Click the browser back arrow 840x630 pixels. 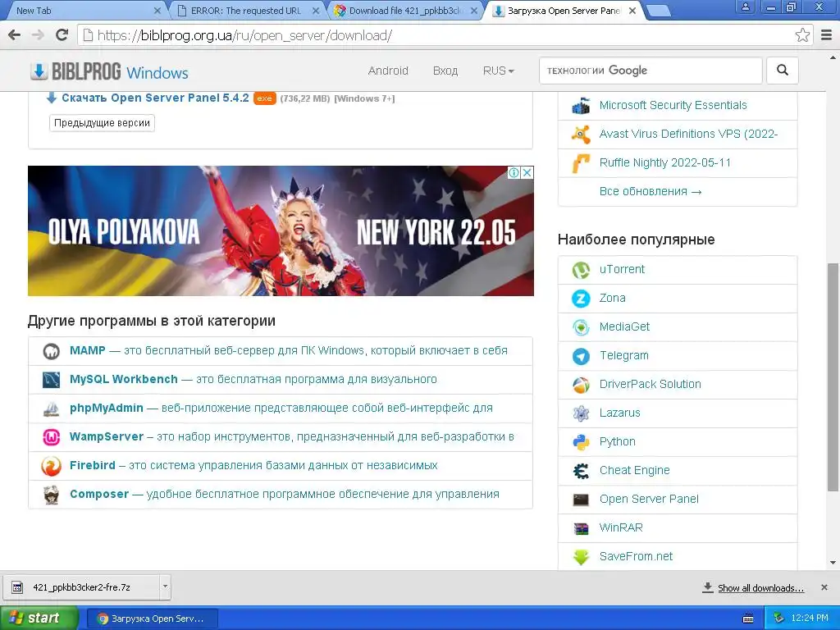coord(15,35)
